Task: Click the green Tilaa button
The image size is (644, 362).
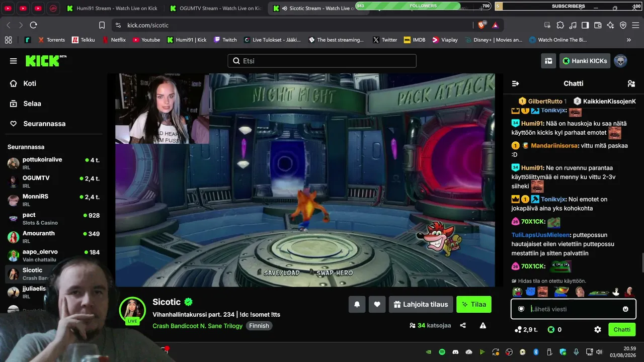Action: click(474, 304)
